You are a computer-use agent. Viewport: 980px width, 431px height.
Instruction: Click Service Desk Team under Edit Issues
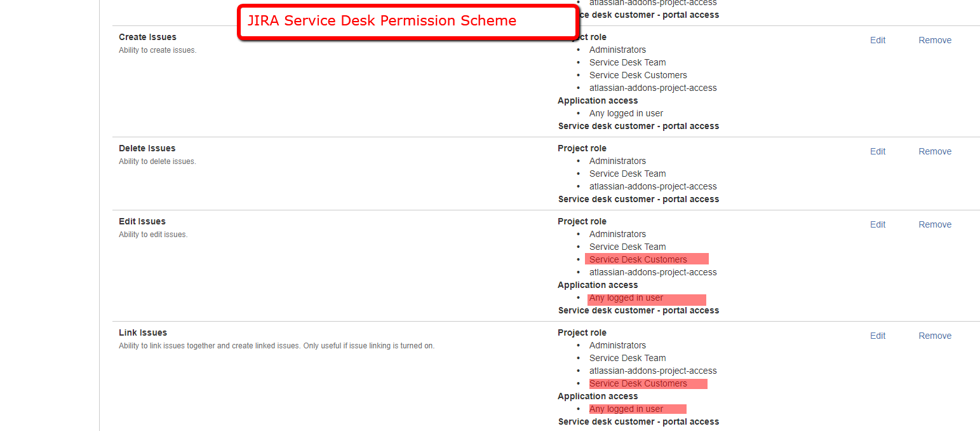tap(628, 247)
